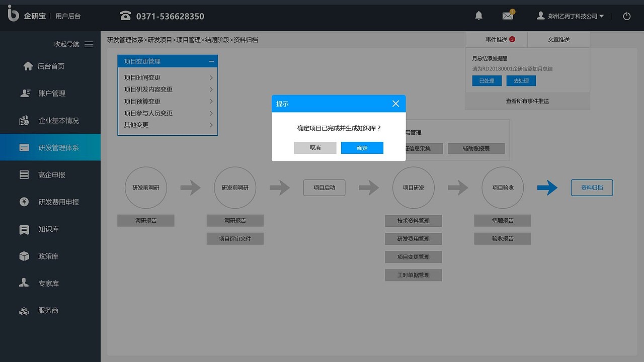Click the 企业基本情况 icon
Image resolution: width=644 pixels, height=362 pixels.
[x=24, y=120]
